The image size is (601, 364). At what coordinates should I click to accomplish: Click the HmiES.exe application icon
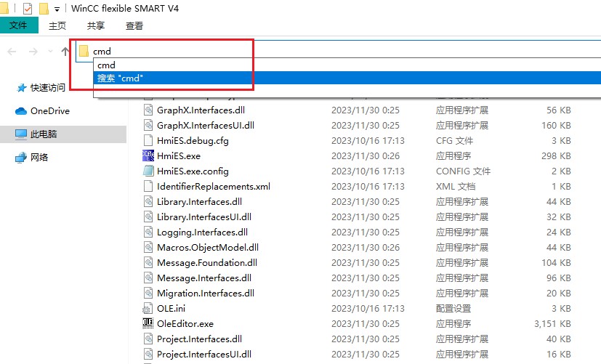click(148, 155)
